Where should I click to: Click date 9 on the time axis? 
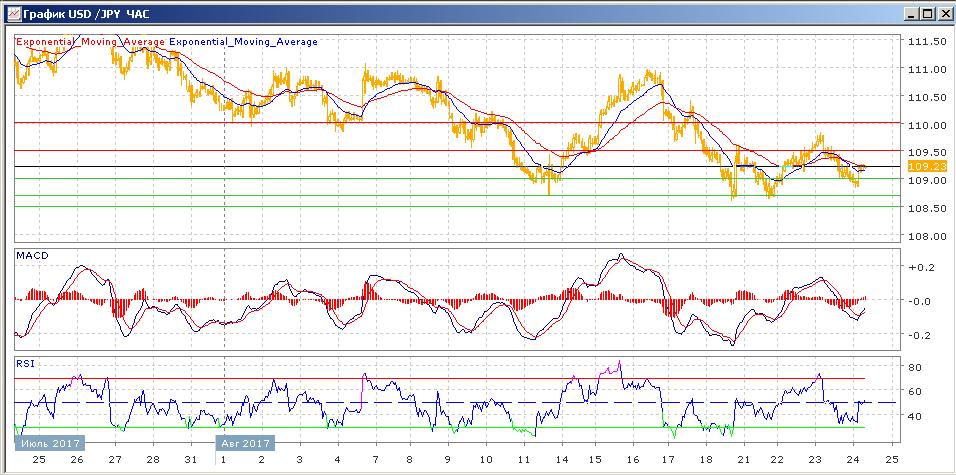(447, 459)
